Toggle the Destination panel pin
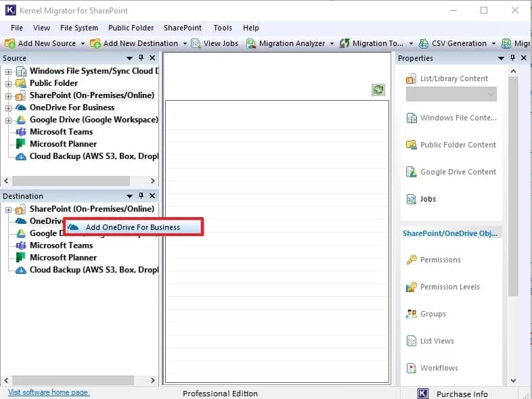The image size is (532, 399). point(141,195)
